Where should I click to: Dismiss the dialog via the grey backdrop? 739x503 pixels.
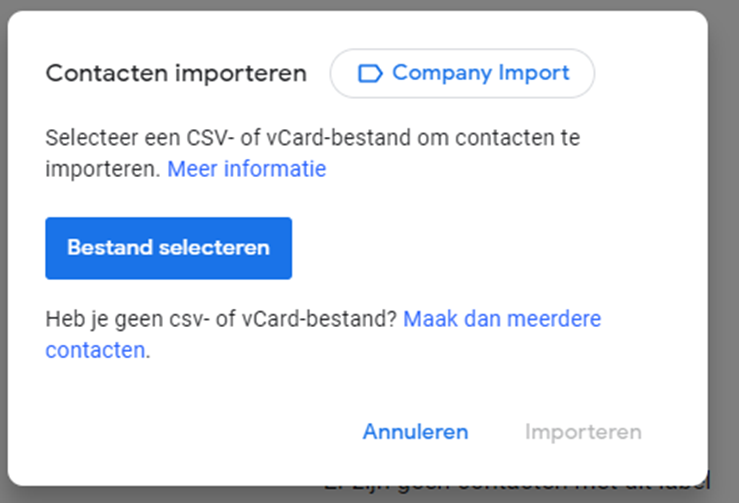pyautogui.click(x=723, y=236)
